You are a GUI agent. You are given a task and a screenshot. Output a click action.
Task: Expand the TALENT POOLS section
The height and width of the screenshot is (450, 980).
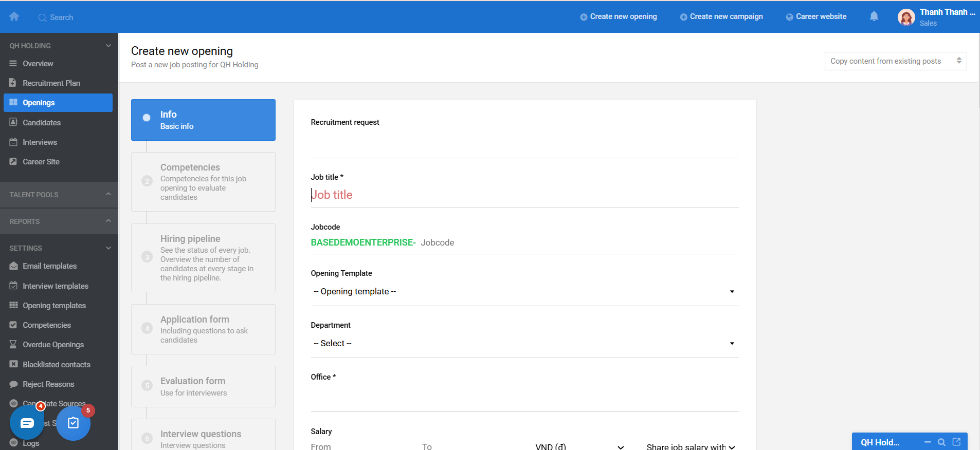click(x=108, y=194)
